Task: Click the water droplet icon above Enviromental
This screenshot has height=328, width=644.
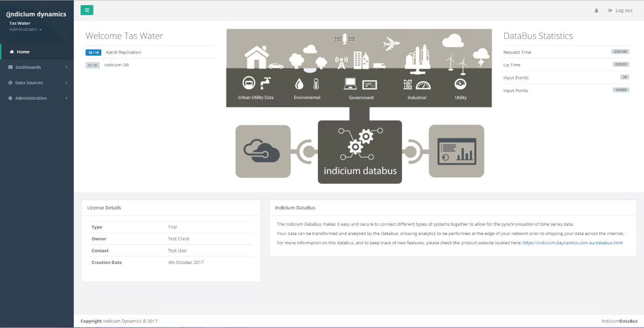Action: (x=299, y=84)
